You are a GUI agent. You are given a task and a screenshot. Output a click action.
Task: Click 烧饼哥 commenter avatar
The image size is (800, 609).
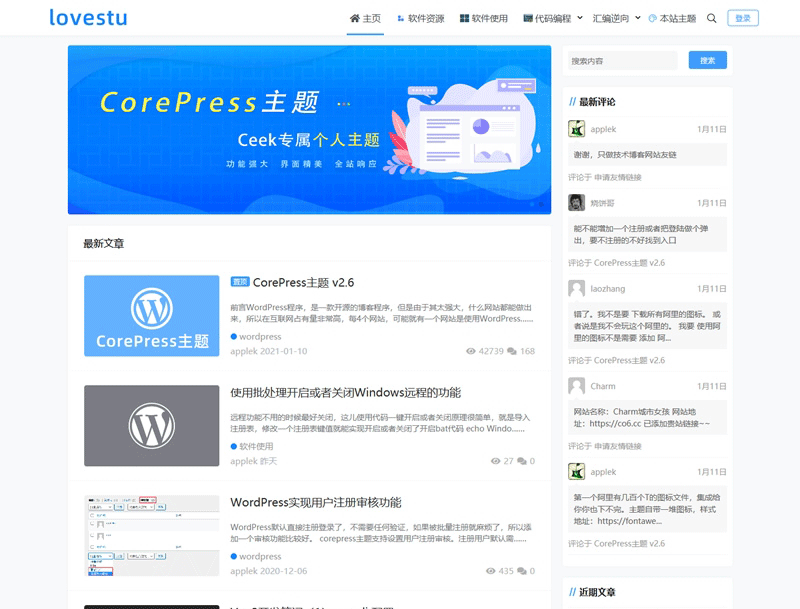(577, 202)
